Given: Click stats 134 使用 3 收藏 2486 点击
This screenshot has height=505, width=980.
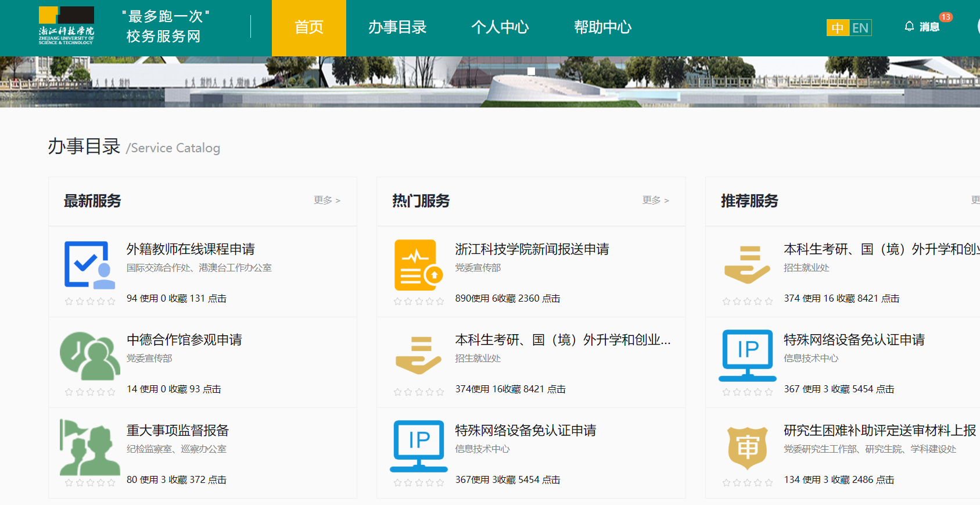Looking at the screenshot, I should [839, 480].
